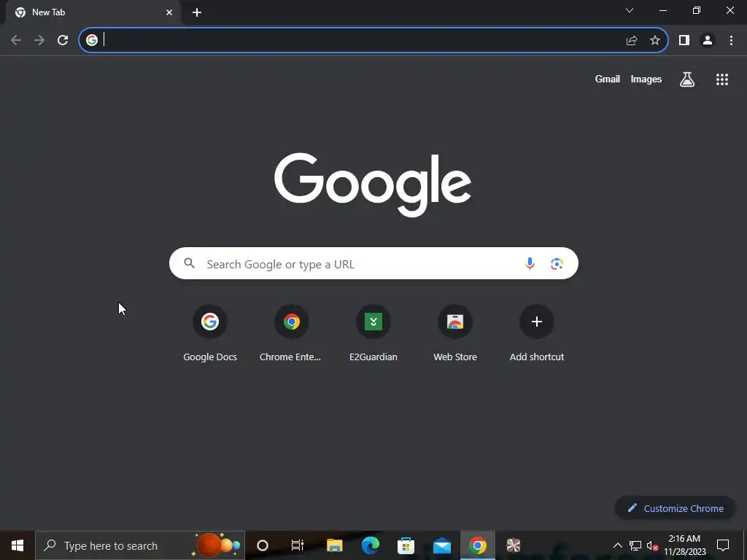Show hidden system tray icons

click(x=617, y=545)
